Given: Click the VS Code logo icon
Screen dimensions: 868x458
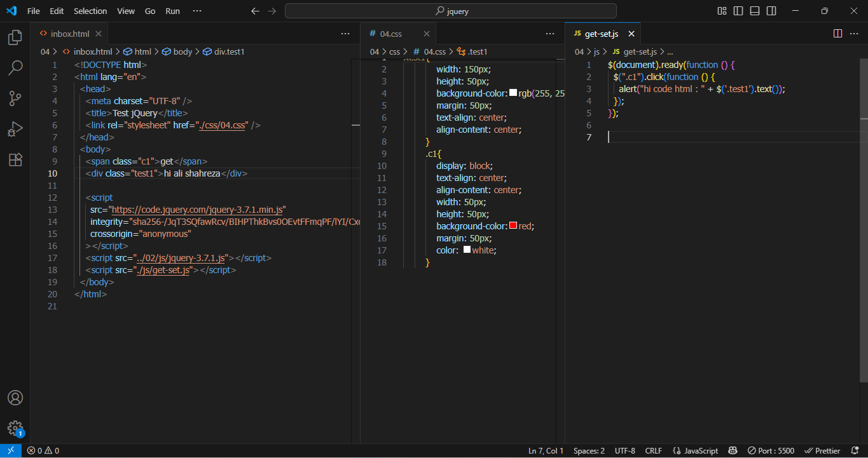Looking at the screenshot, I should pyautogui.click(x=11, y=11).
